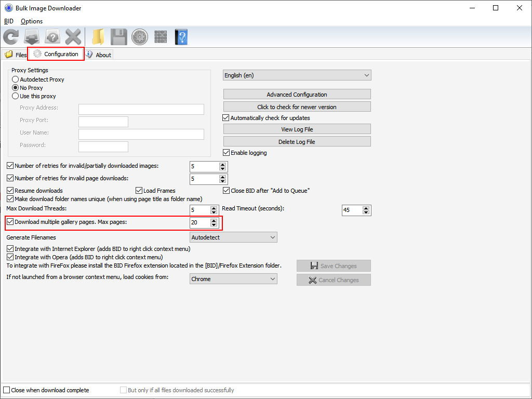Click the thumbnail grid toolbar icon

click(x=161, y=37)
